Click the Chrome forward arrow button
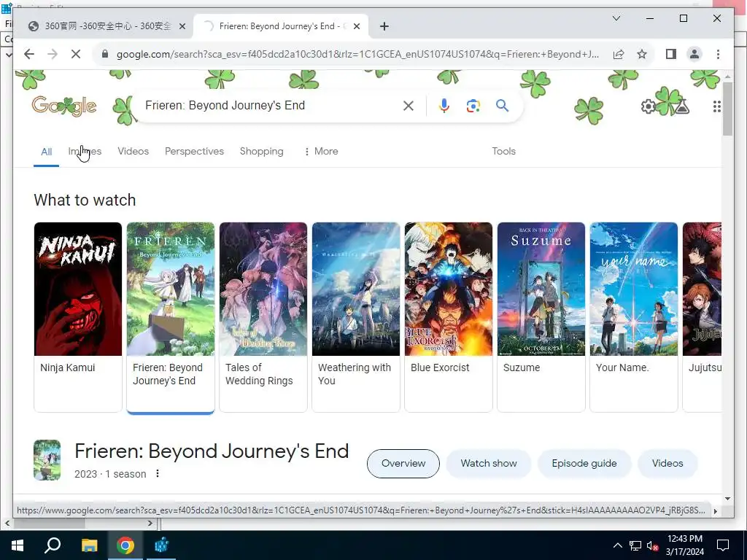The width and height of the screenshot is (747, 560). [x=53, y=54]
